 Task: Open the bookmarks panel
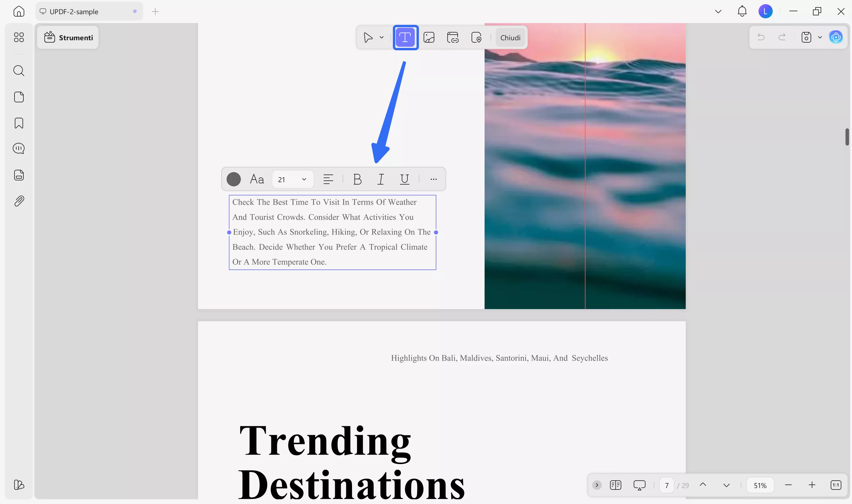coord(19,123)
